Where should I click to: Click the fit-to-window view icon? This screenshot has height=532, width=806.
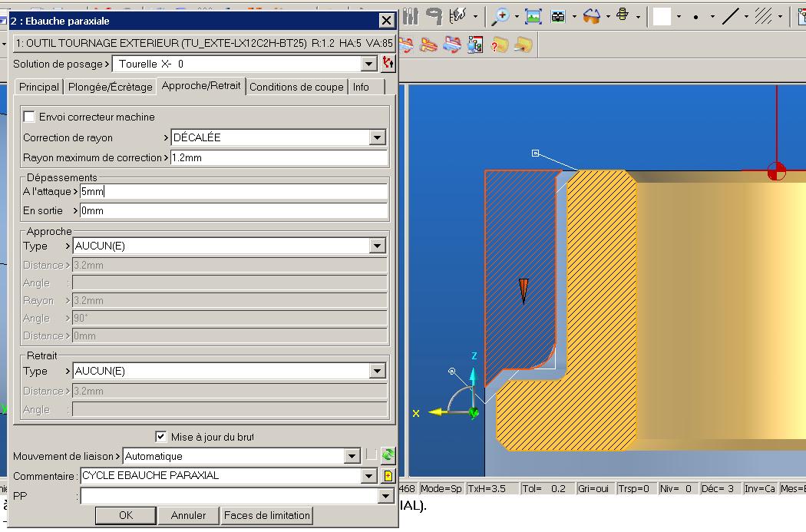point(533,17)
